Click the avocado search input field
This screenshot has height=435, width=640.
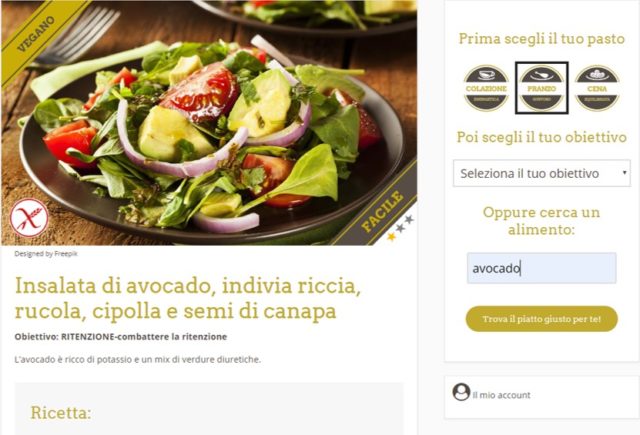click(x=542, y=268)
